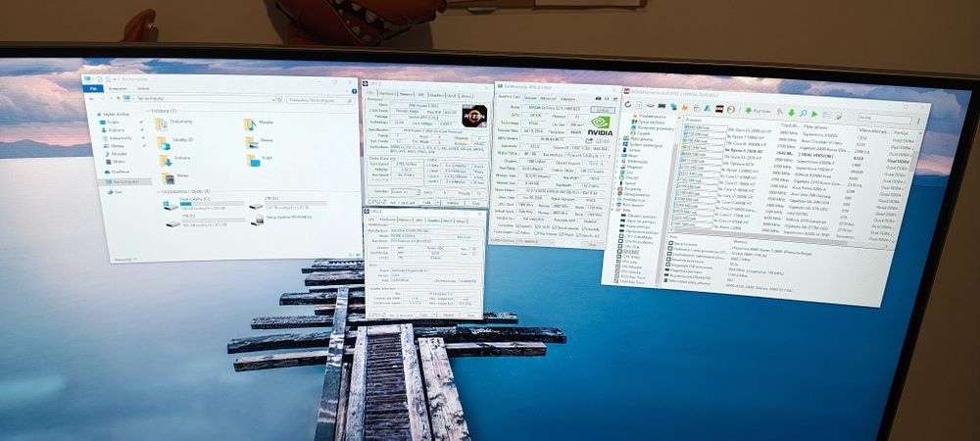Select Pobrane in the Explorer sidebar

pos(117,130)
